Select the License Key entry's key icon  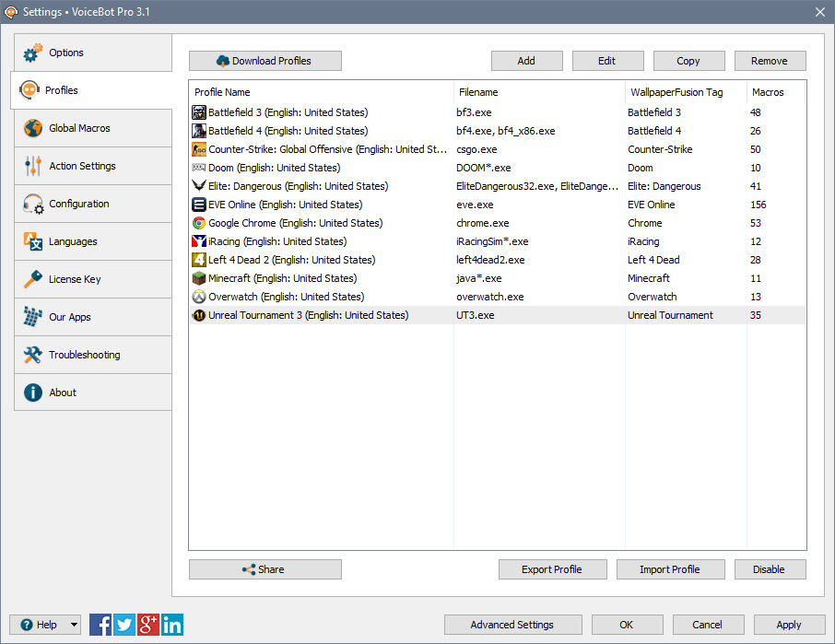pos(30,279)
